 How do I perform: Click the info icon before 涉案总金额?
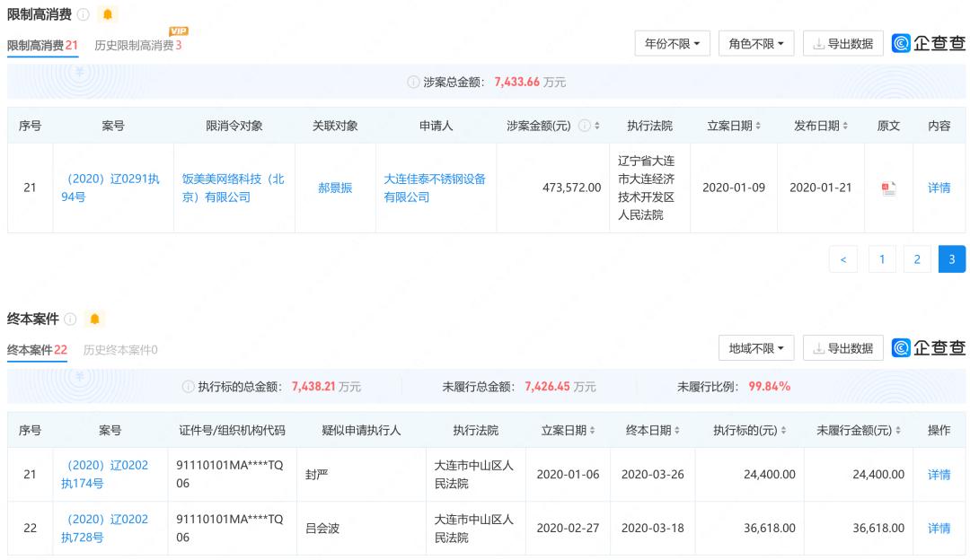coord(413,83)
